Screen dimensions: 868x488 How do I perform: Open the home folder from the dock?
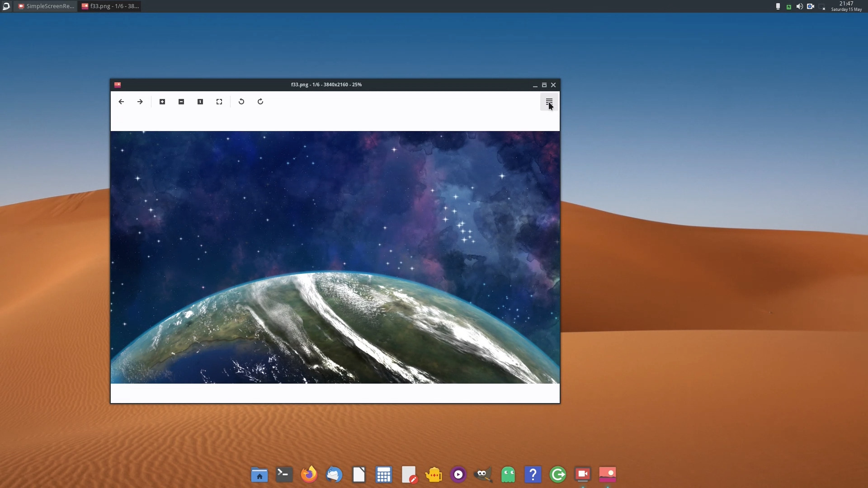(259, 474)
